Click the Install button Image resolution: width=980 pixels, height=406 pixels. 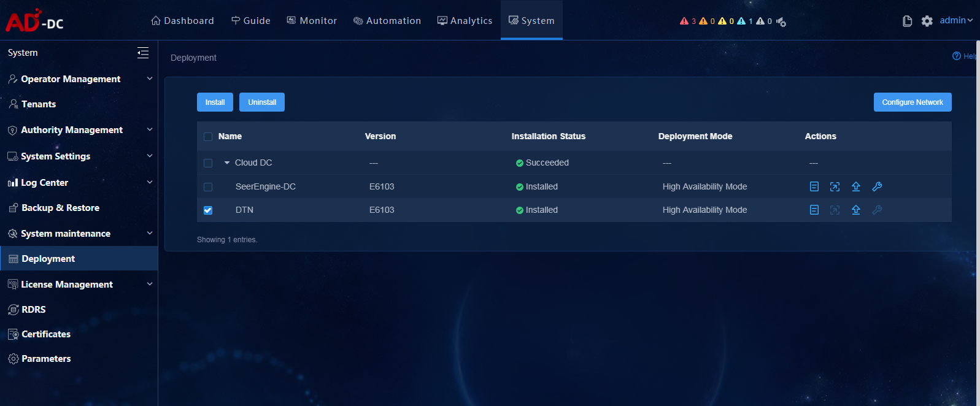215,102
